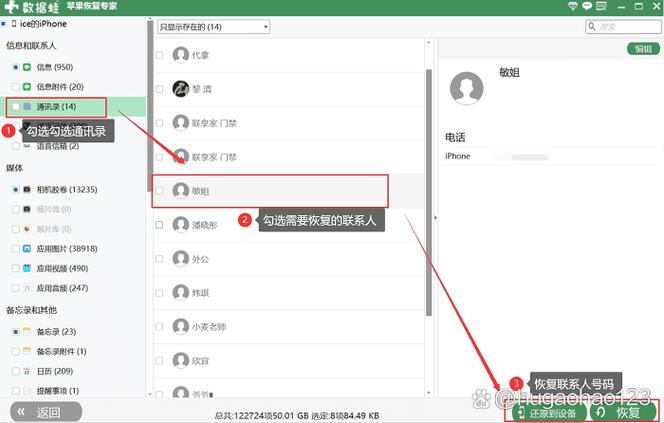Click the 电话 heading in detail panel

[x=455, y=137]
